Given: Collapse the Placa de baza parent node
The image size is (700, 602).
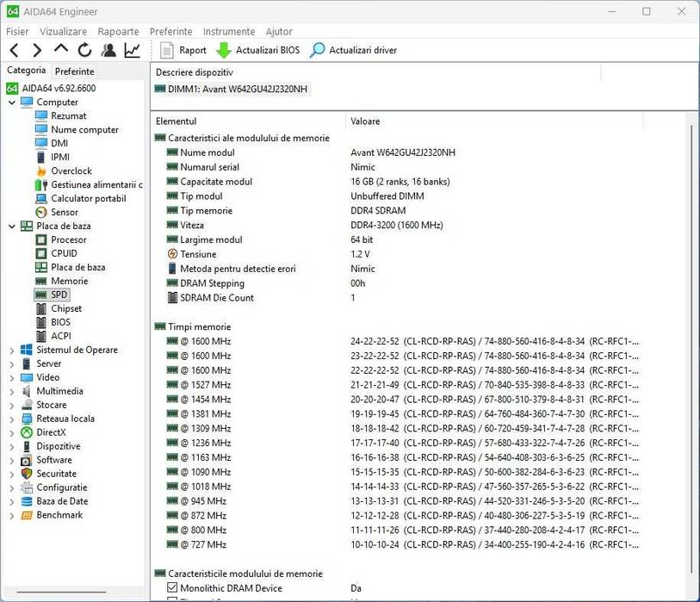Looking at the screenshot, I should click(x=11, y=226).
